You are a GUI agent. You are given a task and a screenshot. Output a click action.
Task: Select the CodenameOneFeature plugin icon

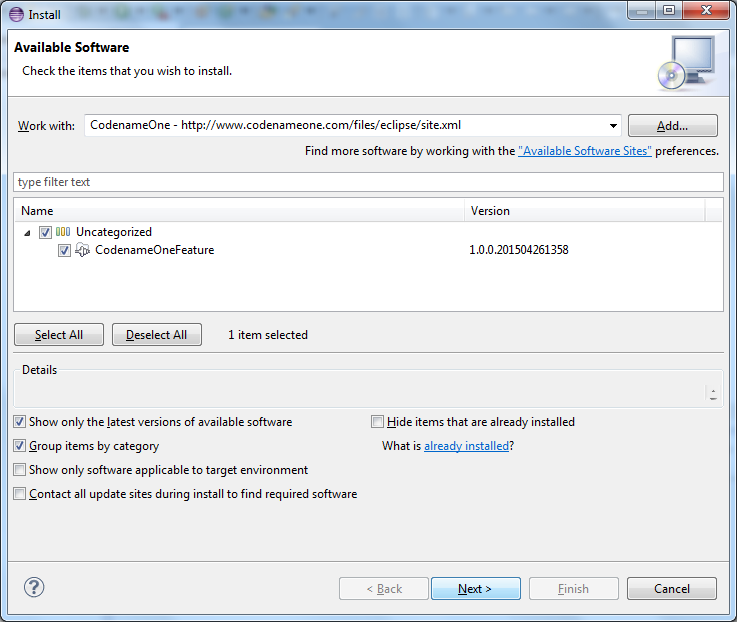pos(82,250)
